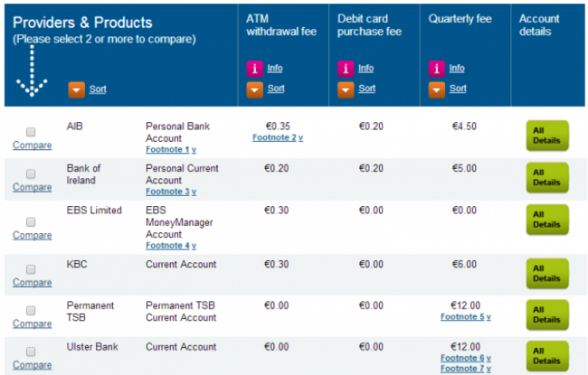
Task: Click the orange sort icon under Providers & Products
Action: click(76, 89)
